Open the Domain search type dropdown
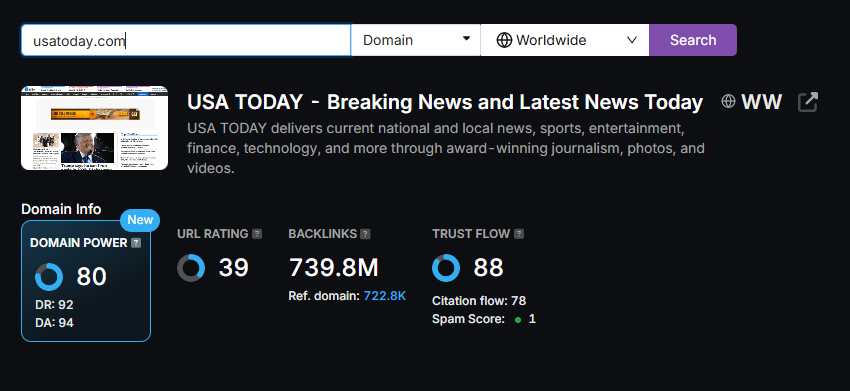 coord(416,40)
